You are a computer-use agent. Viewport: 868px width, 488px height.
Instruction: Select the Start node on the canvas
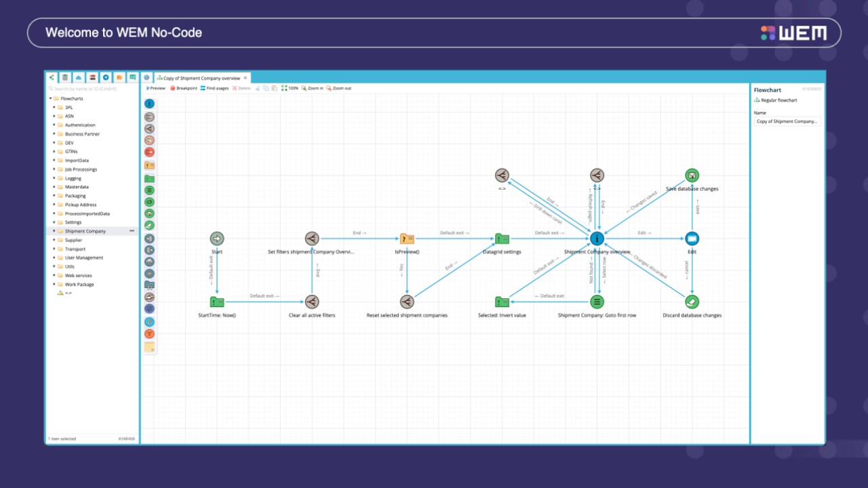(217, 238)
